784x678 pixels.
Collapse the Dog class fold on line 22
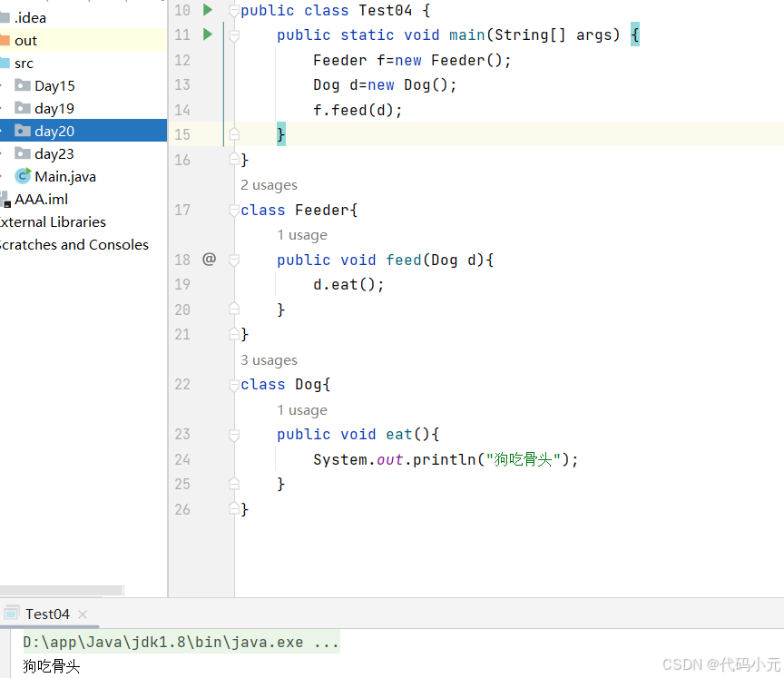[x=233, y=385]
